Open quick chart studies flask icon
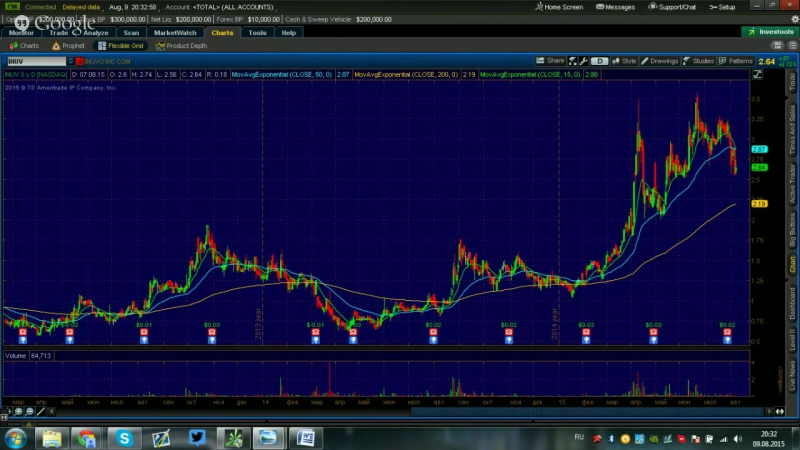800x450 pixels. 572,61
